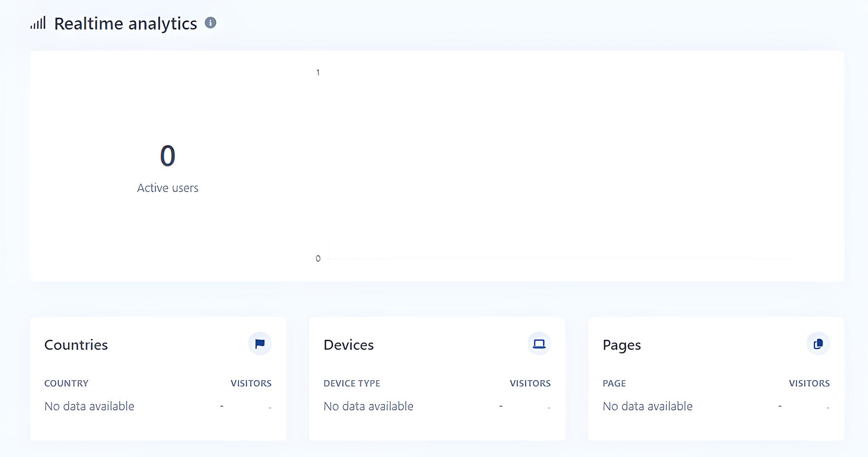
Task: Click the Active users label
Action: (x=168, y=188)
